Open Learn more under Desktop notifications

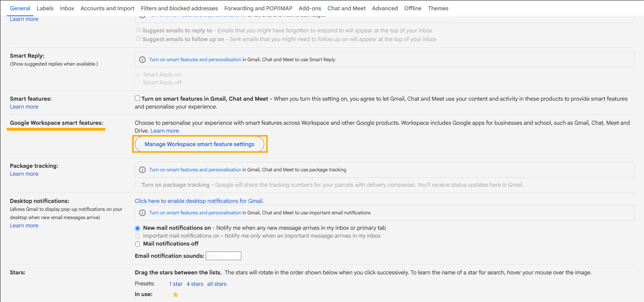24,225
